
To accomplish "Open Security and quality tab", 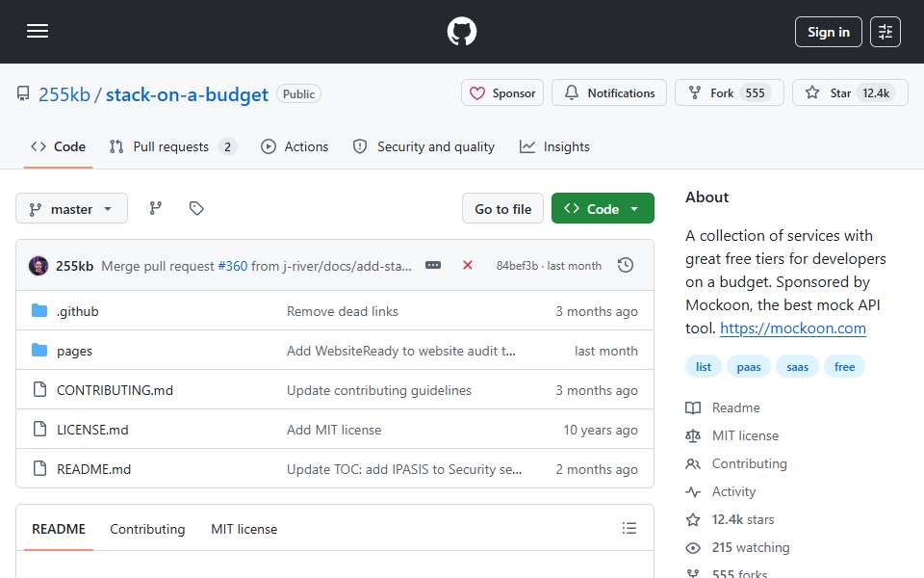I will (x=423, y=146).
